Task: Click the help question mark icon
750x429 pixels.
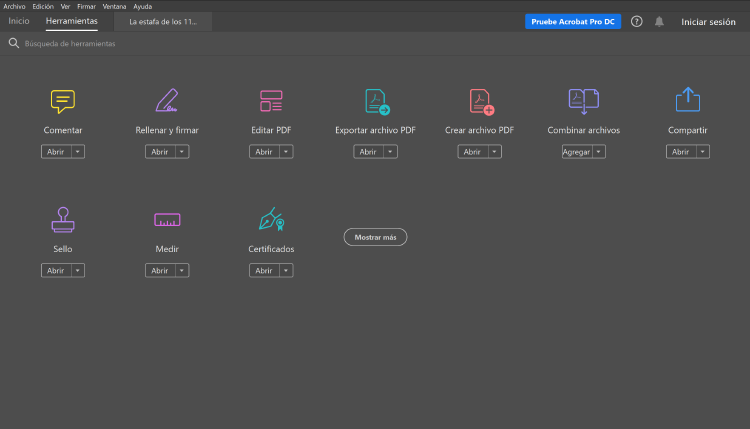Action: pos(637,21)
